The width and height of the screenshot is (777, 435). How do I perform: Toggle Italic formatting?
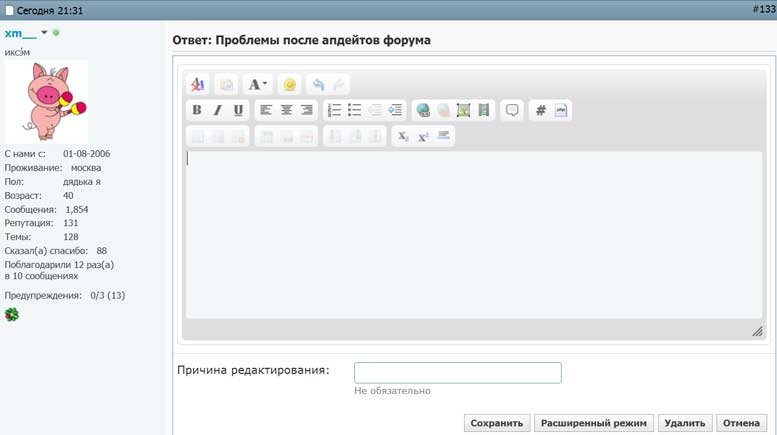tap(218, 110)
